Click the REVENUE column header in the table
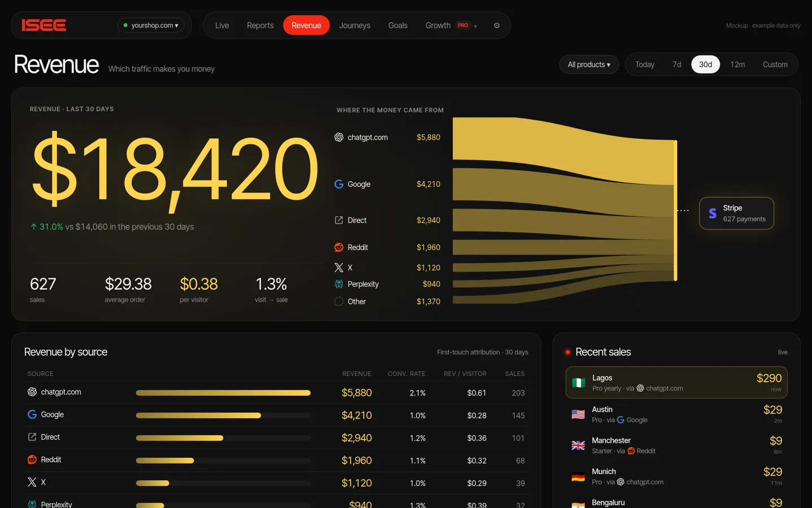The width and height of the screenshot is (812, 508). point(357,374)
